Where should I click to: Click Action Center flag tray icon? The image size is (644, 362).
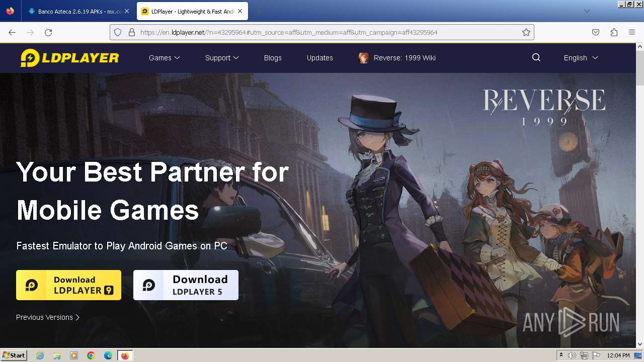pyautogui.click(x=596, y=355)
